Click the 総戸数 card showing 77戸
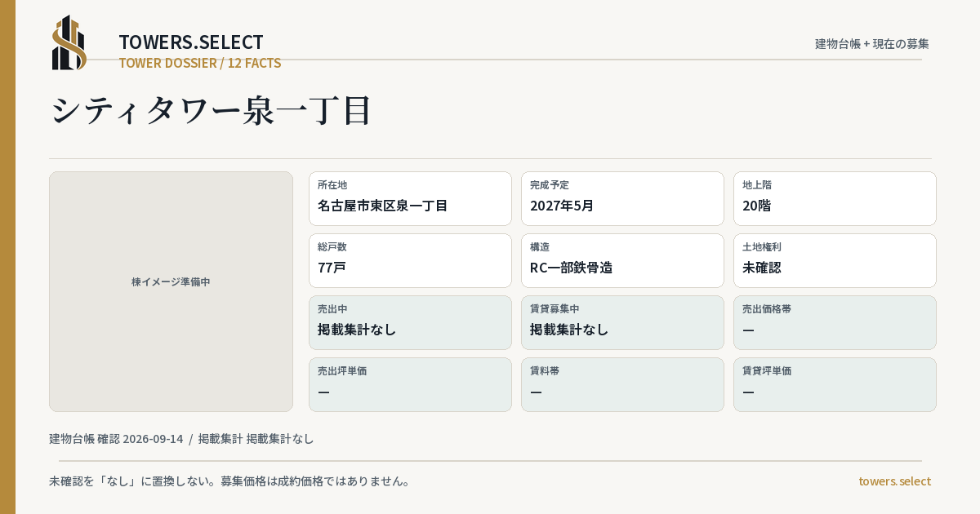The width and height of the screenshot is (980, 514). click(x=410, y=260)
